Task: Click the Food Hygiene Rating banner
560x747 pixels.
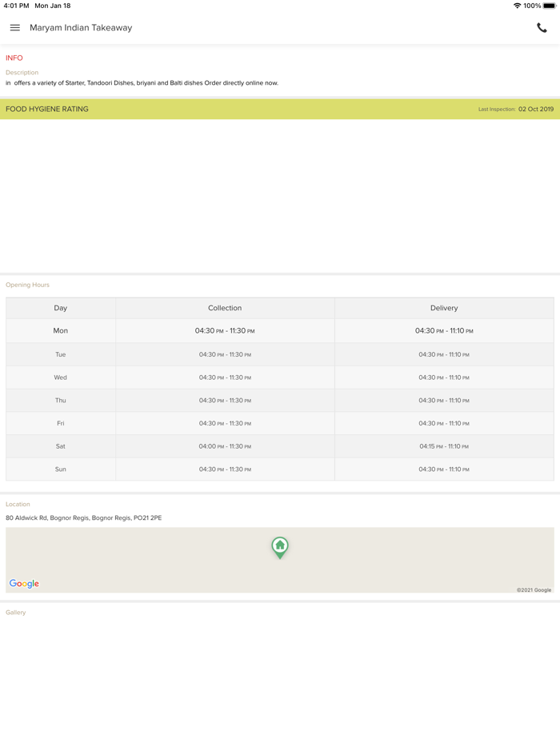Action: [280, 109]
